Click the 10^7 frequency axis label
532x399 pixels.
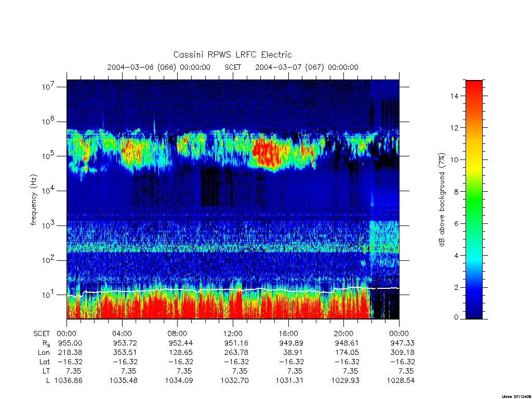[48, 87]
